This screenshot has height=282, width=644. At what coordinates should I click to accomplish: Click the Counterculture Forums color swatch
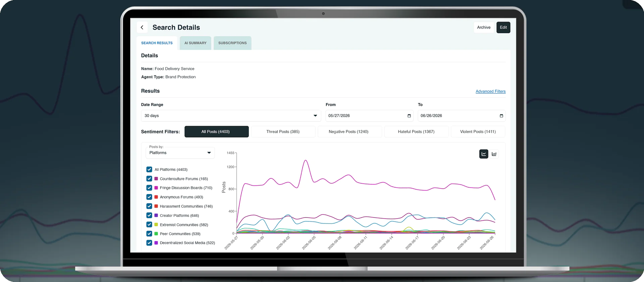tap(156, 179)
